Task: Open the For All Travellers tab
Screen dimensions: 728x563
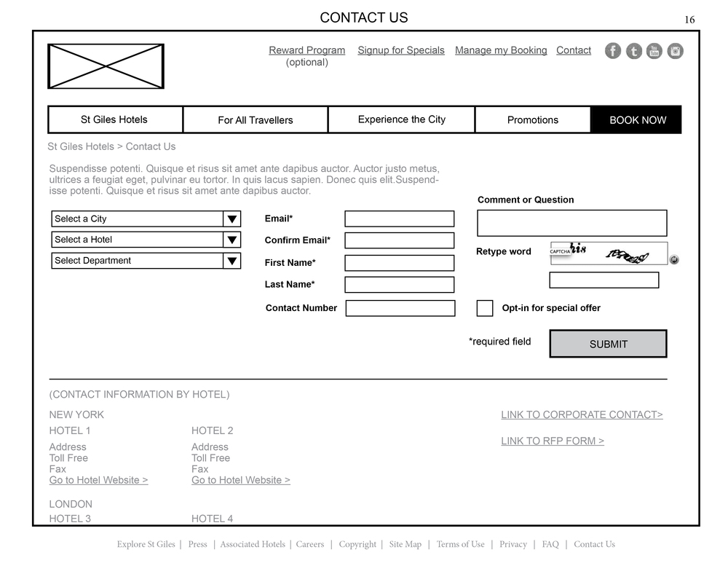Action: point(256,120)
